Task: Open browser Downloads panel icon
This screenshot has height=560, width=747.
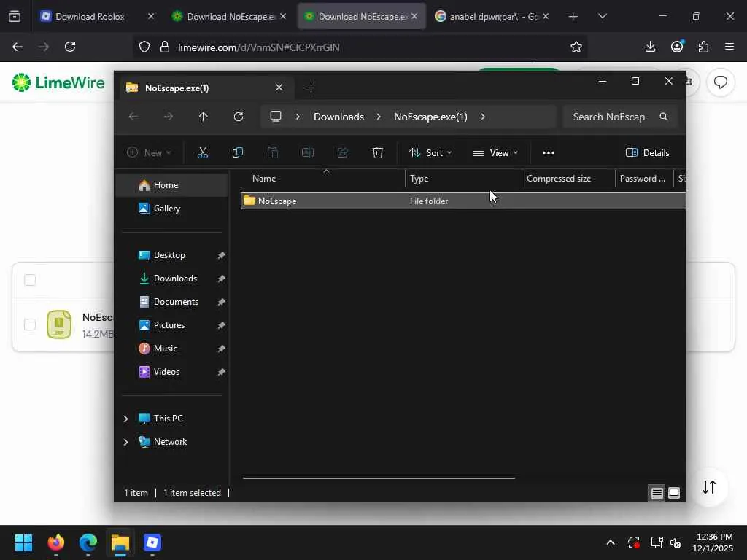Action: tap(650, 47)
